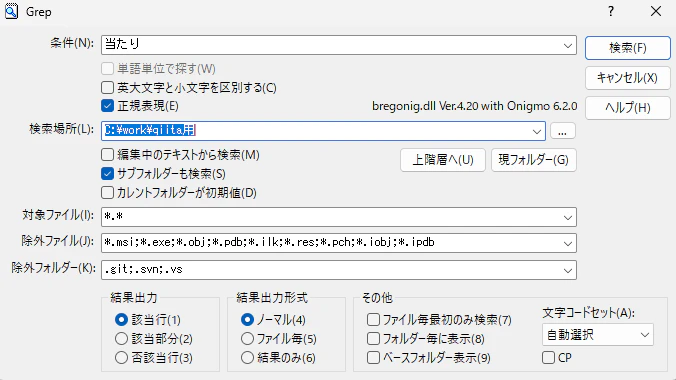Click the 文字コードセット(A): label

[588, 313]
